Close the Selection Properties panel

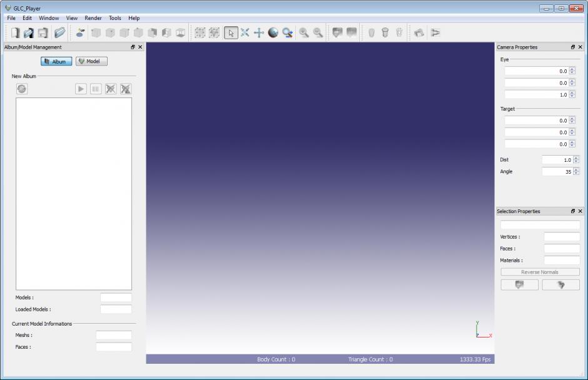tap(580, 211)
